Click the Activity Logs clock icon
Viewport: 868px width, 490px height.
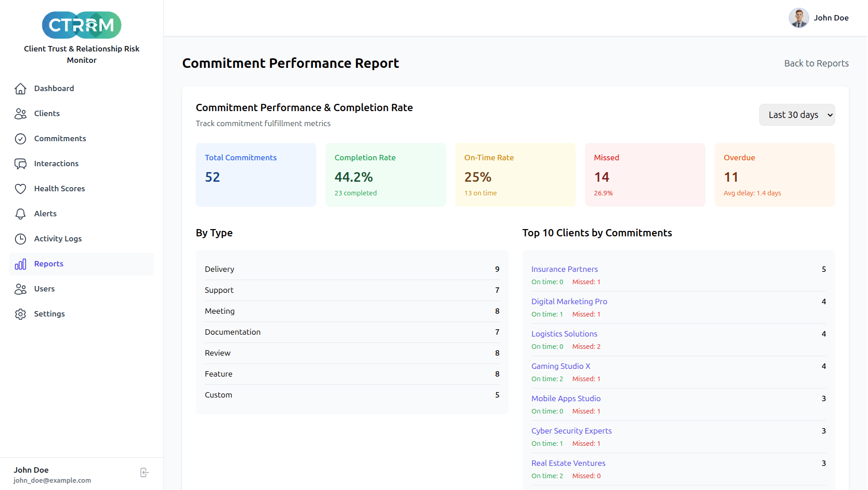[x=20, y=239]
